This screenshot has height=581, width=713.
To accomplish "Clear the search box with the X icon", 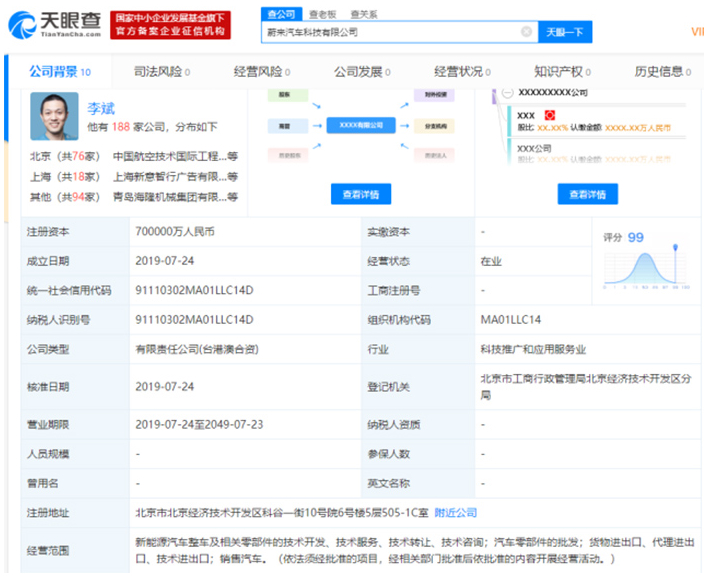I will coord(527,32).
